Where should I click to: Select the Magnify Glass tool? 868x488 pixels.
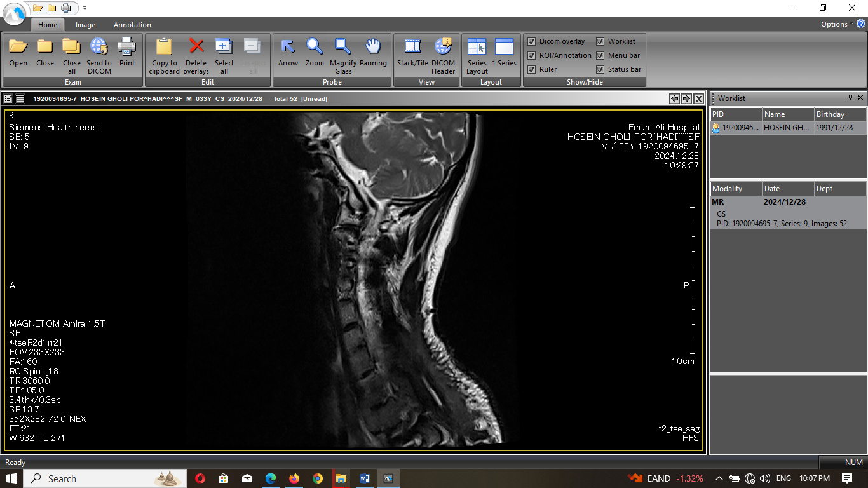[343, 56]
